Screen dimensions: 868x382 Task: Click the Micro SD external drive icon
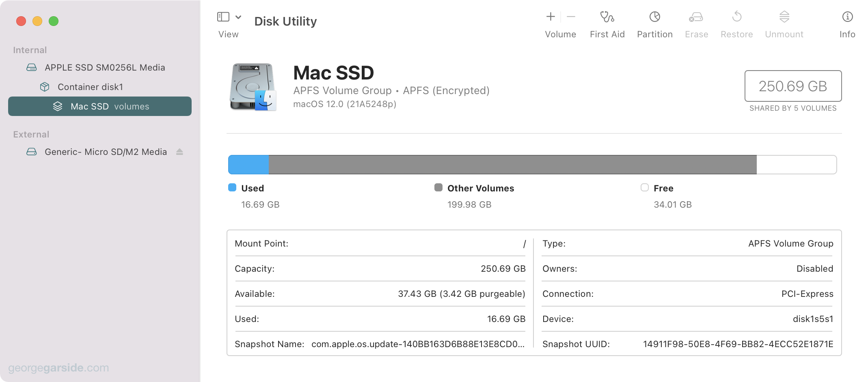pos(32,152)
